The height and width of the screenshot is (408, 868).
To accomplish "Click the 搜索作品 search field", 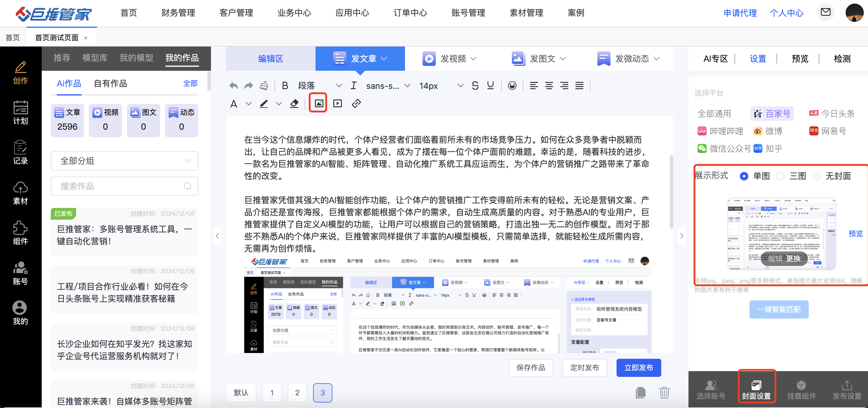I will pyautogui.click(x=124, y=186).
